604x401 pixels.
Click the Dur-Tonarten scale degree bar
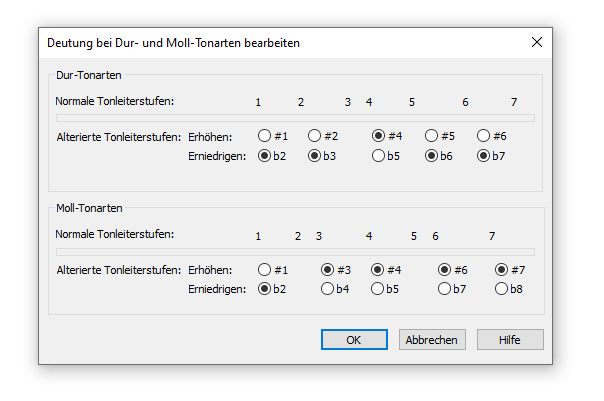click(x=295, y=118)
